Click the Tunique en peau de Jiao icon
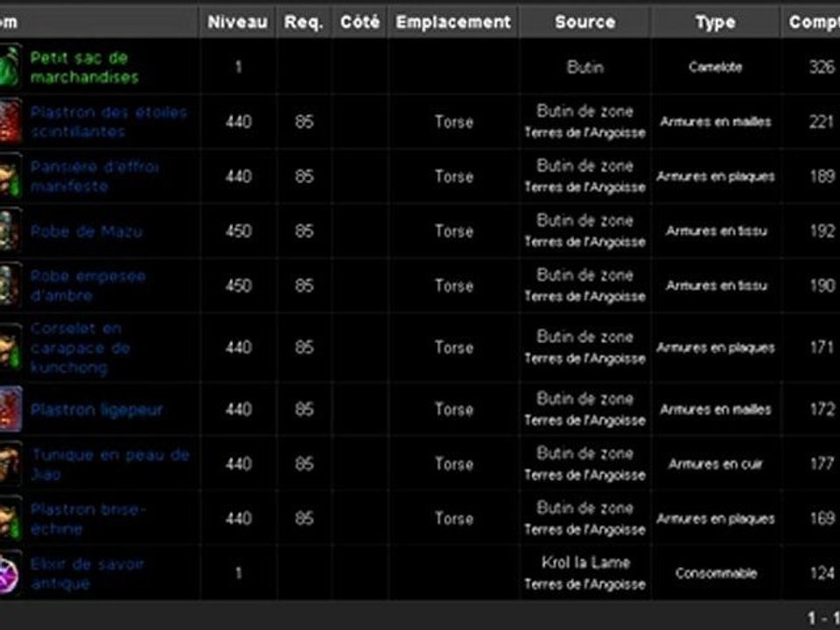The height and width of the screenshot is (630, 840). (x=10, y=464)
